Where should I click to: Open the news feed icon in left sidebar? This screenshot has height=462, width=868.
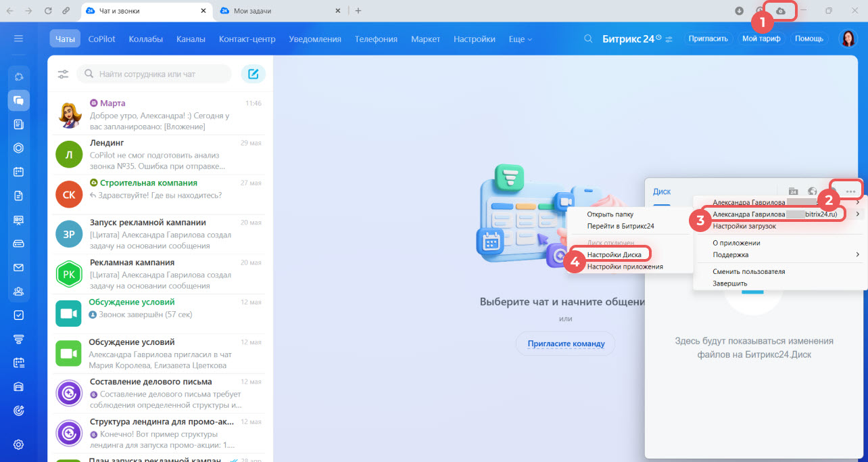[19, 124]
